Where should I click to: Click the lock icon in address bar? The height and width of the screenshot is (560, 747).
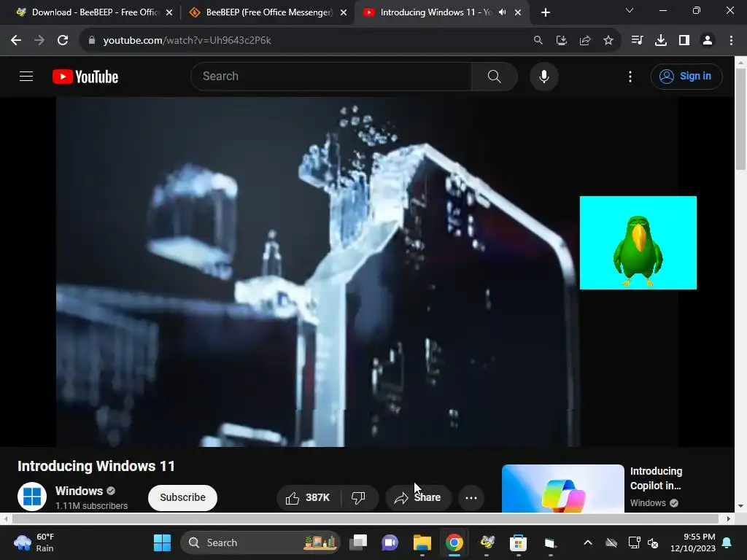[x=92, y=41]
